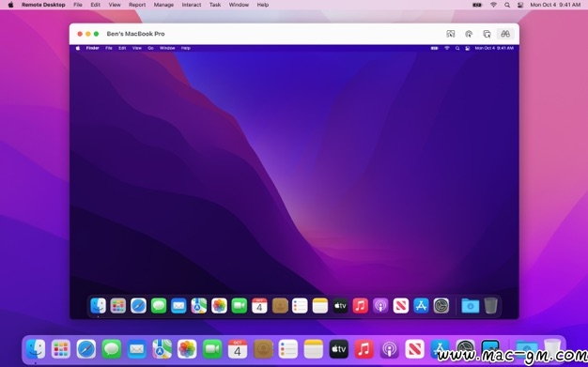This screenshot has width=588, height=367.
Task: Open Apple TV from the local bottom dock
Action: [339, 349]
